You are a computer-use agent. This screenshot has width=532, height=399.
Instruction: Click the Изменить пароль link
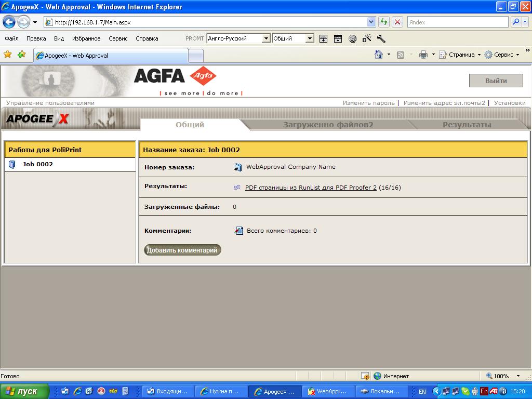coord(368,103)
